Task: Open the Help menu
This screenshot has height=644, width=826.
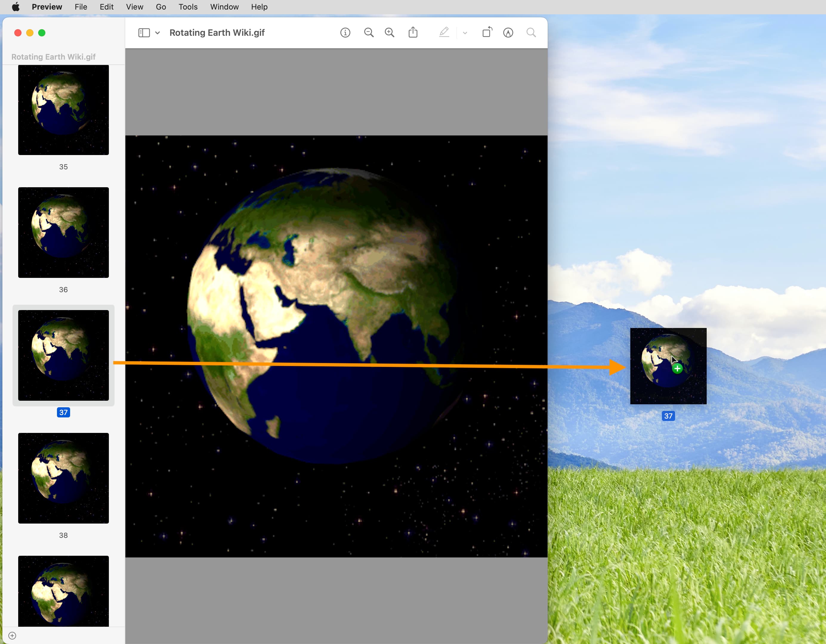Action: [259, 7]
